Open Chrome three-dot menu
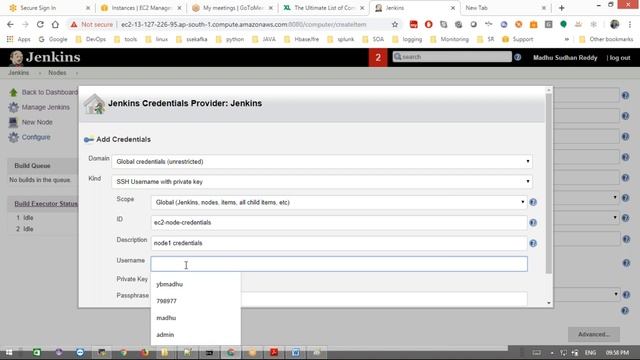 click(630, 24)
